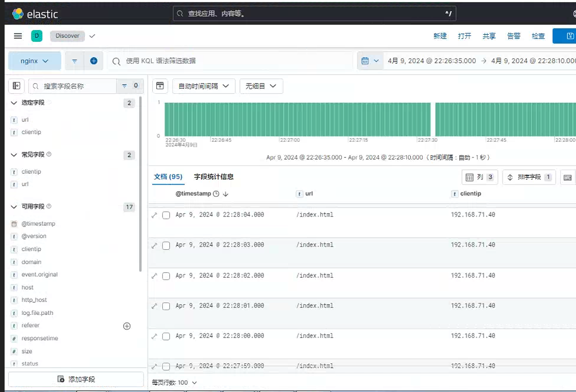Click the Discover breadcrumb
This screenshot has height=392, width=576.
pos(67,36)
